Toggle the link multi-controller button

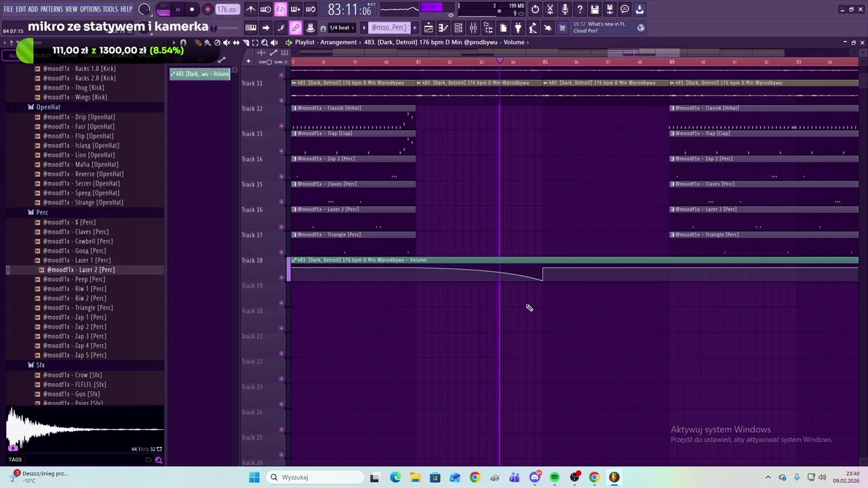coord(296,28)
